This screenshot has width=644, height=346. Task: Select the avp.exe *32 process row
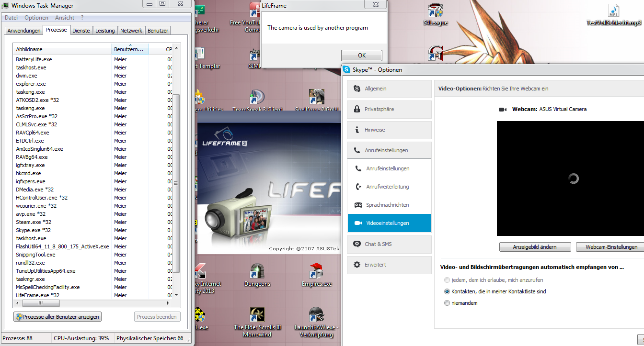tap(93, 214)
